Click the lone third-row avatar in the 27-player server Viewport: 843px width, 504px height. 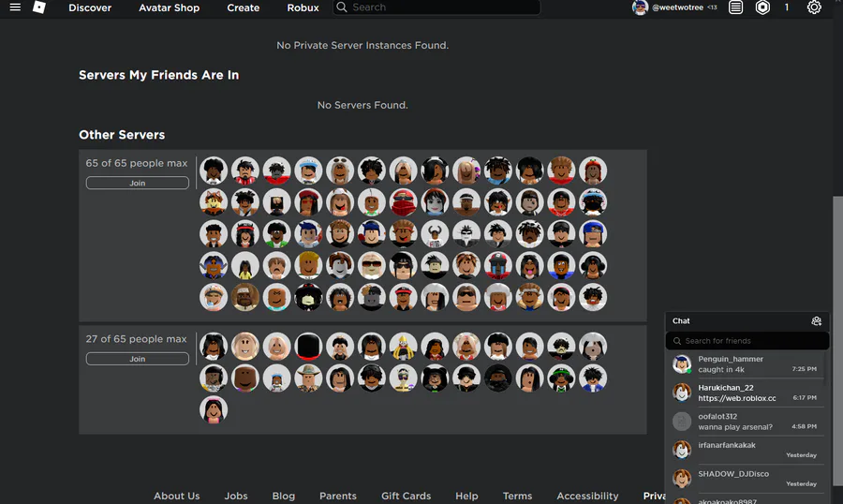(214, 409)
